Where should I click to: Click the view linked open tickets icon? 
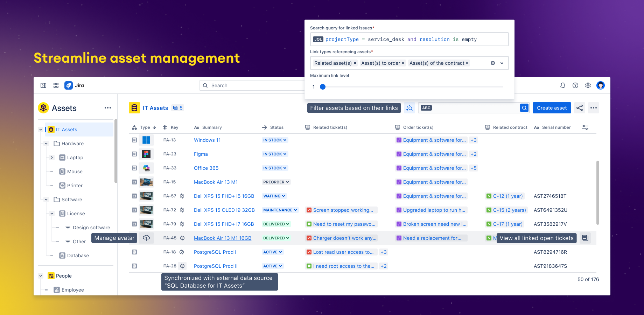click(585, 238)
